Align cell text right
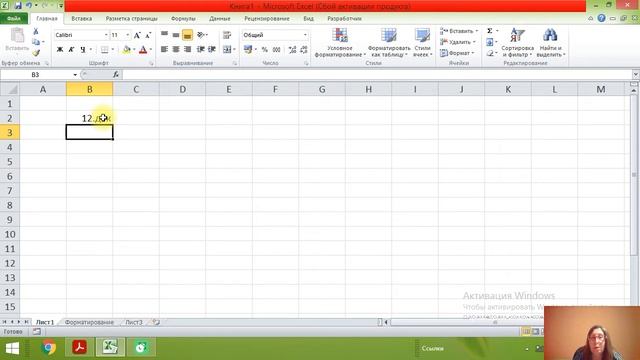Image resolution: width=640 pixels, height=360 pixels. (187, 50)
